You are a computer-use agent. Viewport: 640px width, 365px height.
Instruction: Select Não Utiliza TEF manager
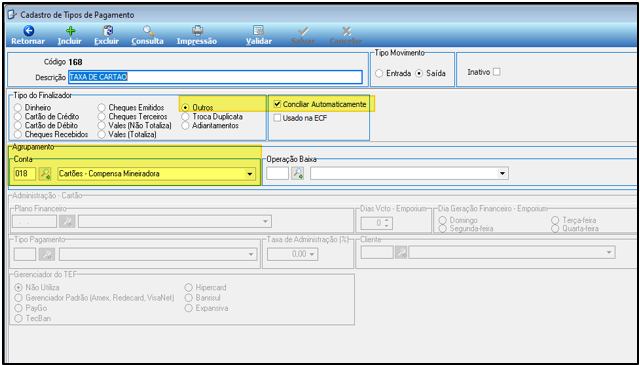(18, 287)
